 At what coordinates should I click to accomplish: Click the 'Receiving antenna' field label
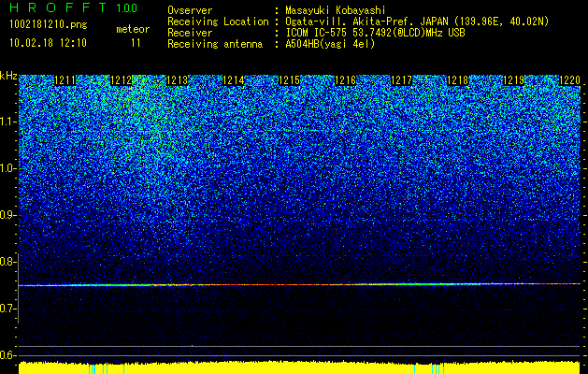pos(215,44)
